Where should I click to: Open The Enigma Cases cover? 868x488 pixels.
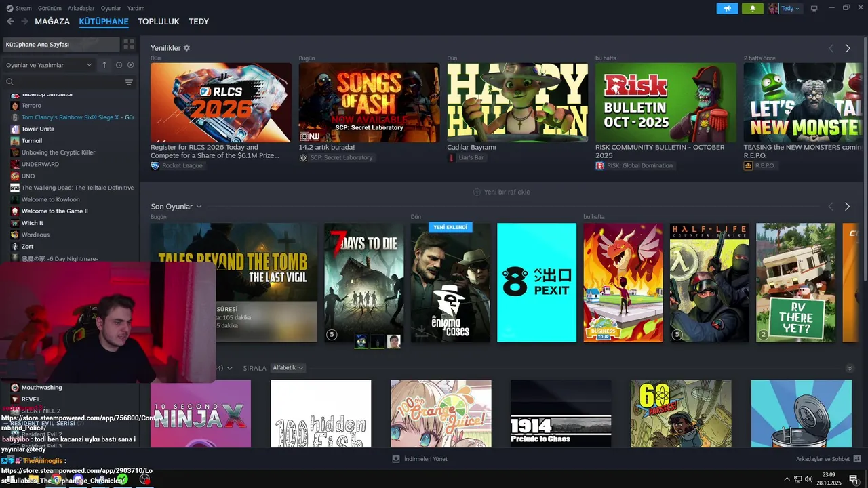pos(450,283)
